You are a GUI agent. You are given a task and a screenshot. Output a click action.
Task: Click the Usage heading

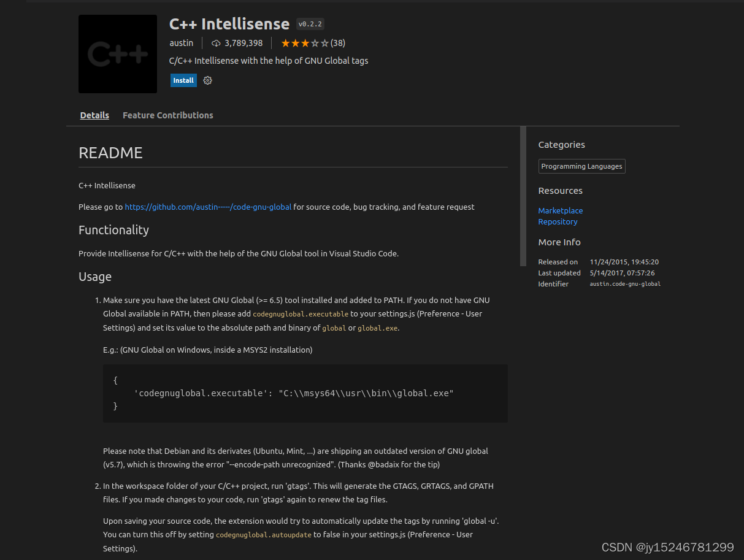[95, 277]
